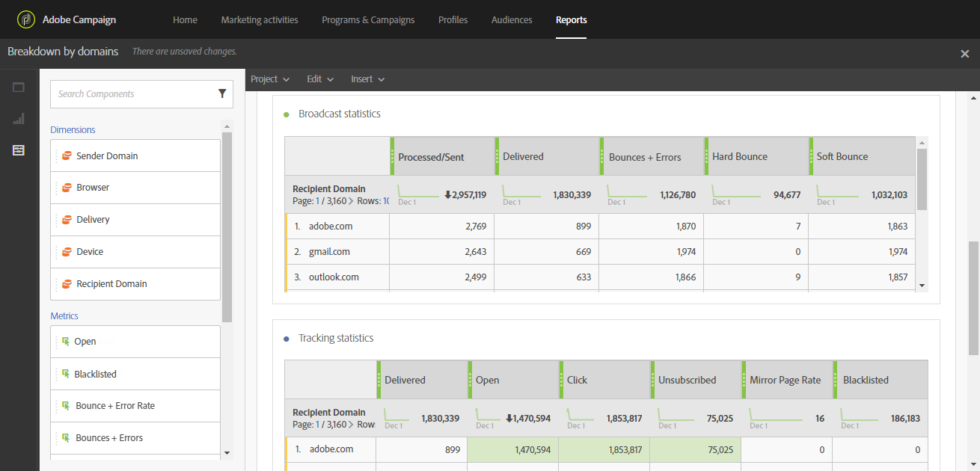
Task: Go to next page in Broadcast table
Action: (x=352, y=201)
